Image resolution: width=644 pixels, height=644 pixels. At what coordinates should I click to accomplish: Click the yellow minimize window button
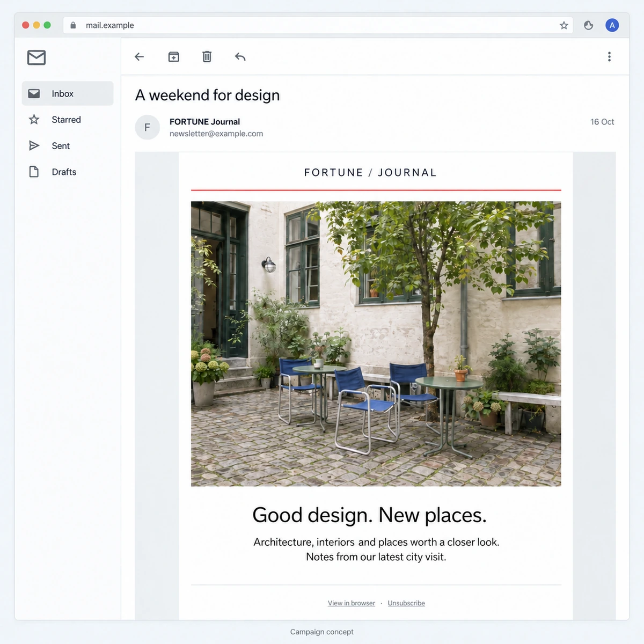click(36, 25)
